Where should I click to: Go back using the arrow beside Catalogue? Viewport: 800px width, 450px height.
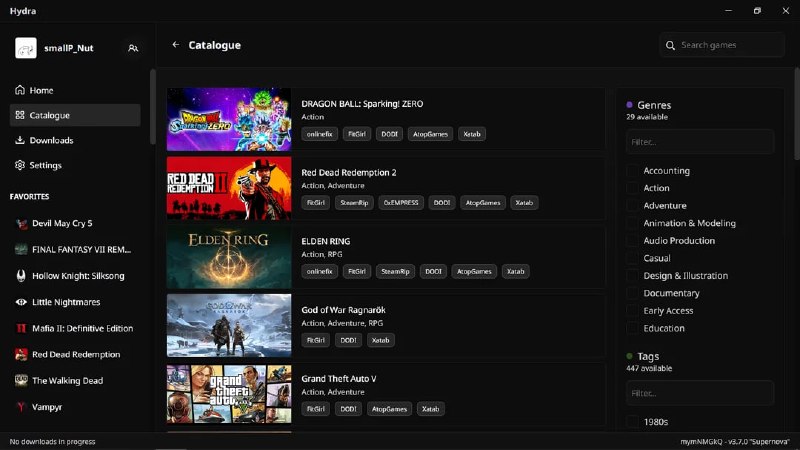(176, 45)
